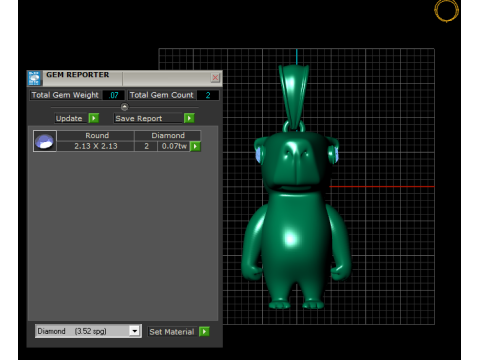This screenshot has height=360, width=480.
Task: Click the Update button label
Action: (69, 118)
